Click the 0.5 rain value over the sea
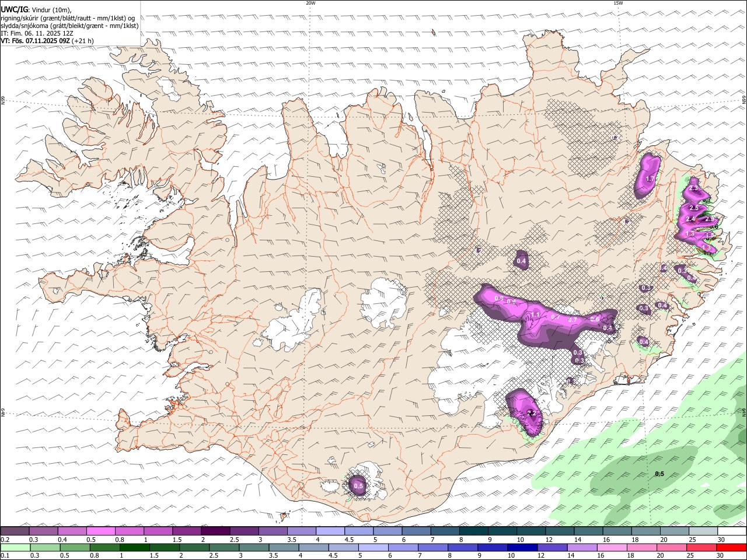The height and width of the screenshot is (560, 747). (659, 474)
